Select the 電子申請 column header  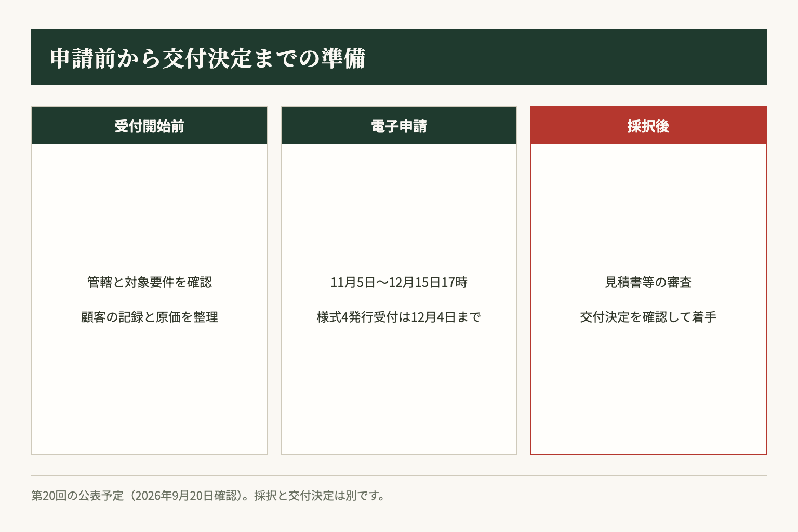pos(399,126)
